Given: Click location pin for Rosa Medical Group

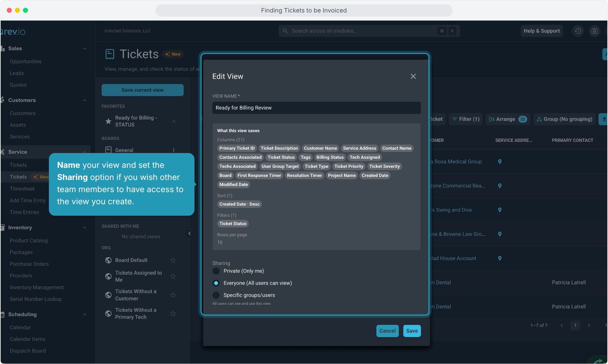Looking at the screenshot, I should [x=500, y=162].
